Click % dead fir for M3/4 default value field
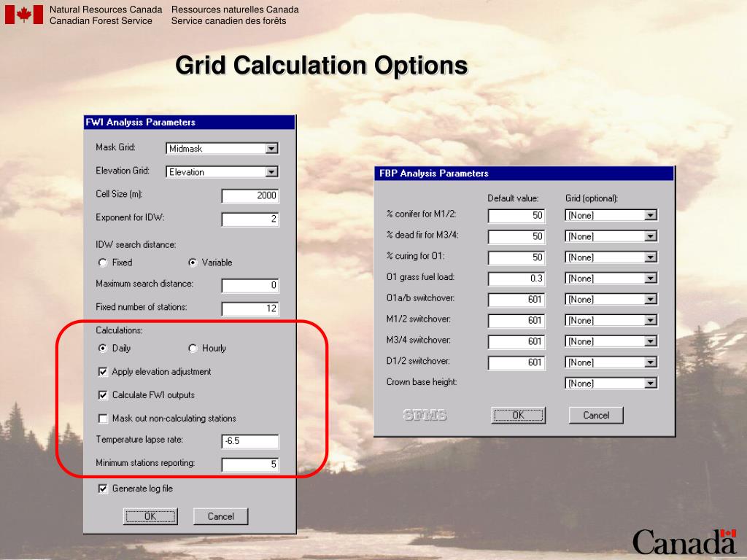This screenshot has height=560, width=747. (516, 236)
